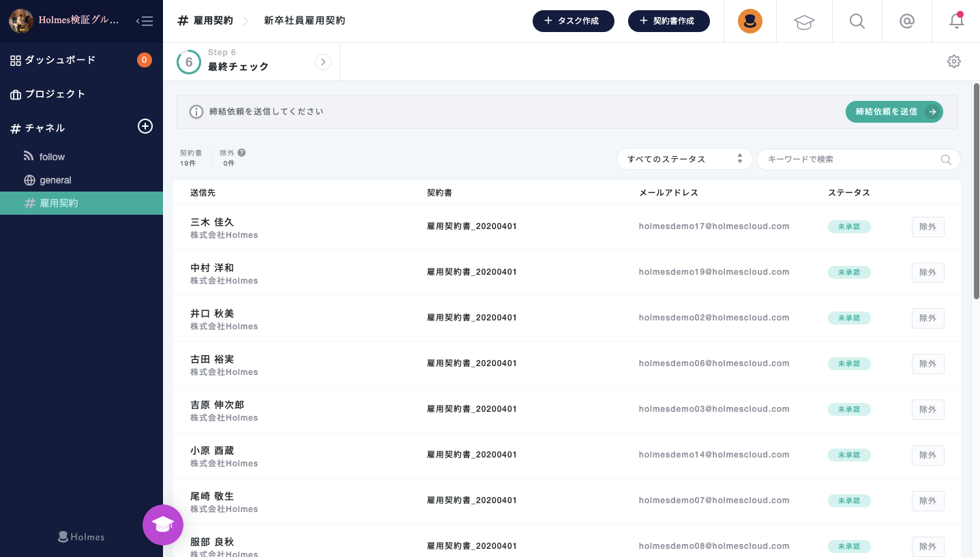This screenshot has height=557, width=980.
Task: Send request with 締結依頼を送信 button
Action: (x=894, y=112)
